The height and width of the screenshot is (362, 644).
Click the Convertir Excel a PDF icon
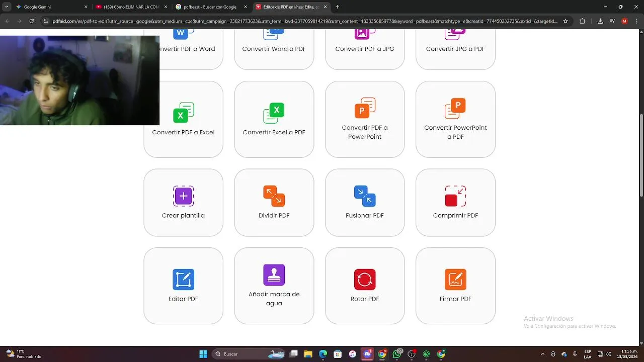coord(274,113)
